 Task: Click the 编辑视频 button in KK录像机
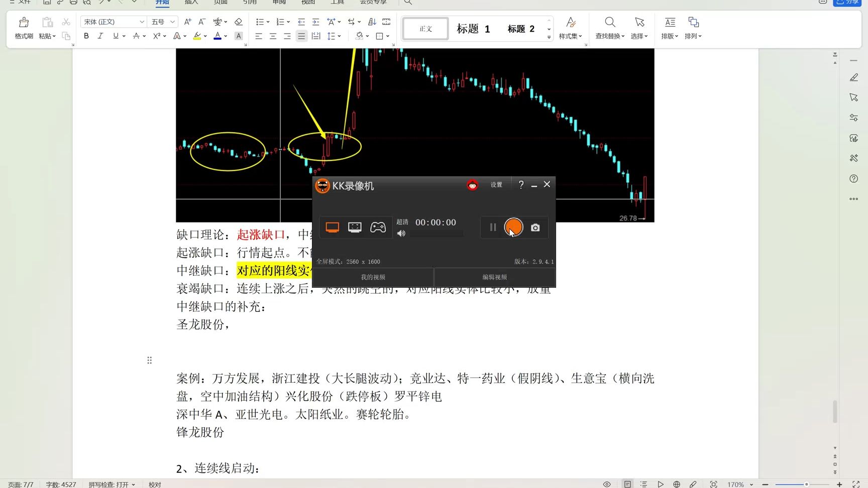pyautogui.click(x=495, y=277)
